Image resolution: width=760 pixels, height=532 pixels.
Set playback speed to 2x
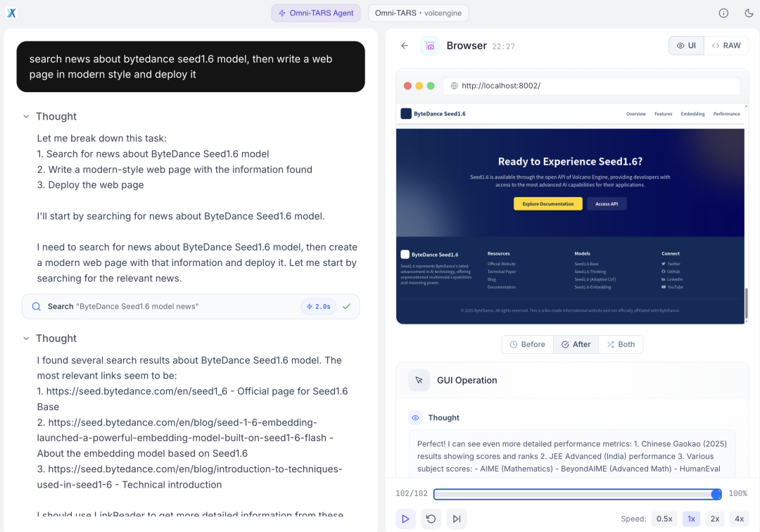[715, 518]
